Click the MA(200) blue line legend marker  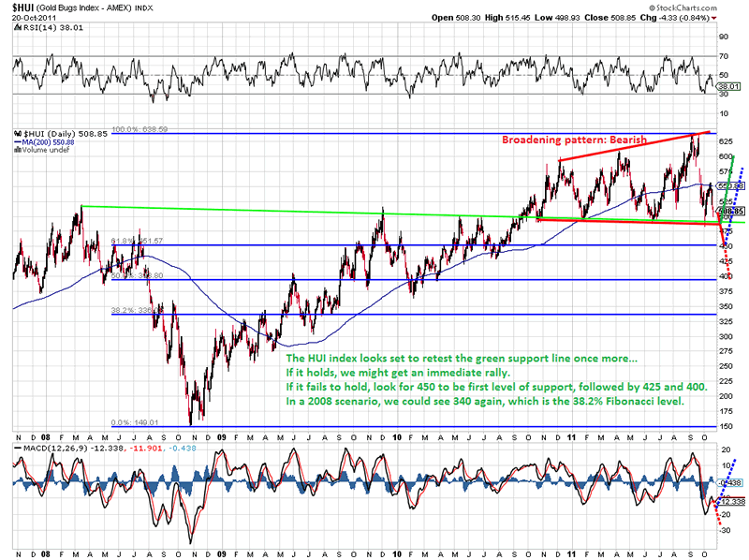click(19, 141)
